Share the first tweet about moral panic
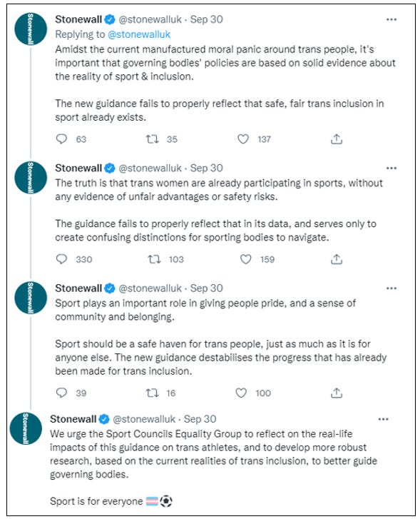The image size is (420, 519). (337, 139)
